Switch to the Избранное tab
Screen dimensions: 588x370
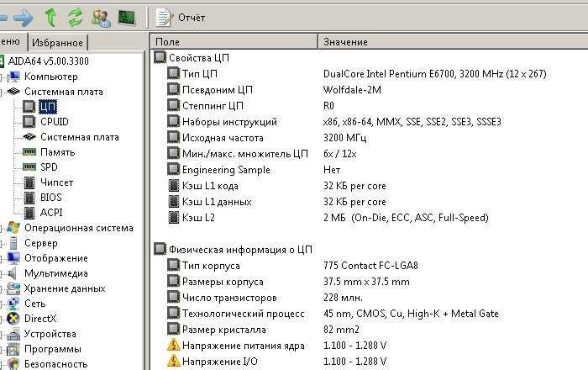coord(57,43)
